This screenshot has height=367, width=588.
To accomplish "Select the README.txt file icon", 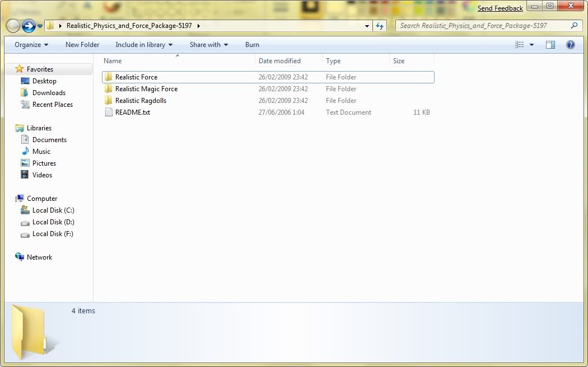I will coord(109,112).
